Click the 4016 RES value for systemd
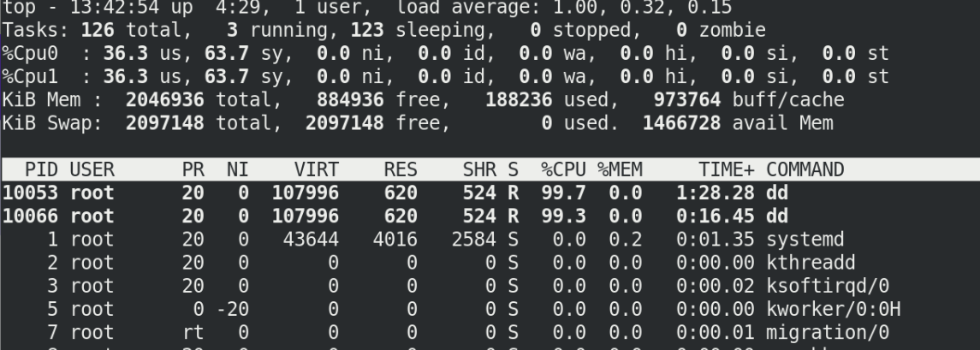Image resolution: width=980 pixels, height=350 pixels. 395,240
